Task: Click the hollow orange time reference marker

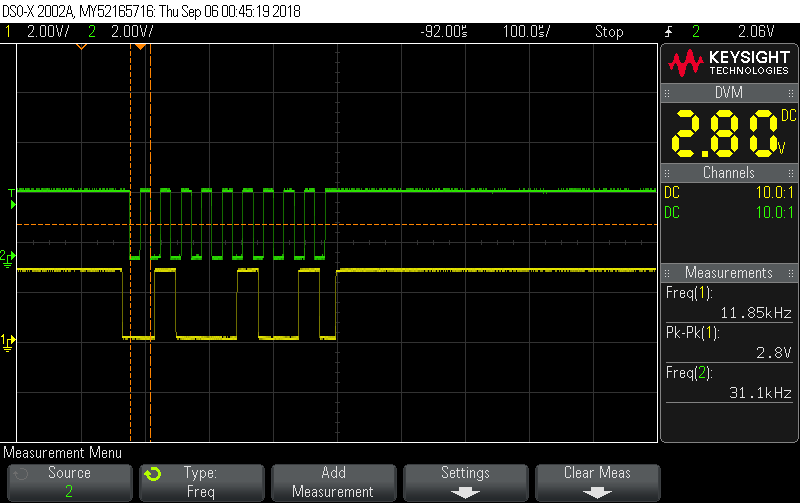Action: (81, 47)
